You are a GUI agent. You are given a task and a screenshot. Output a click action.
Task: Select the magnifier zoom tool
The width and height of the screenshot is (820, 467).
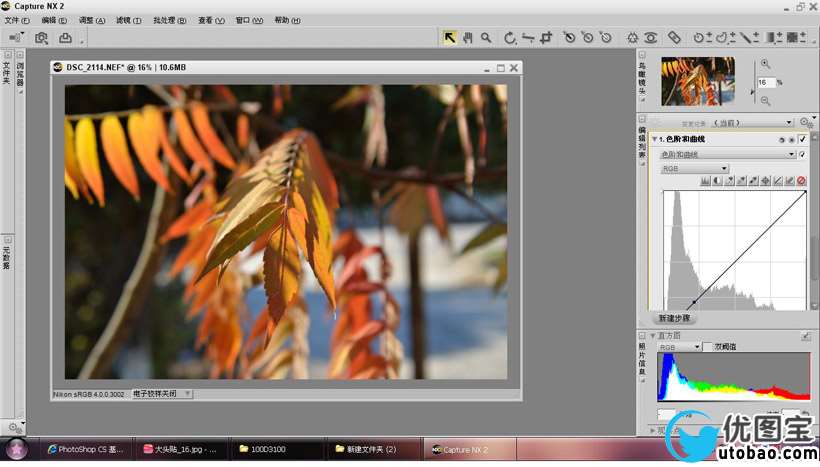click(486, 38)
